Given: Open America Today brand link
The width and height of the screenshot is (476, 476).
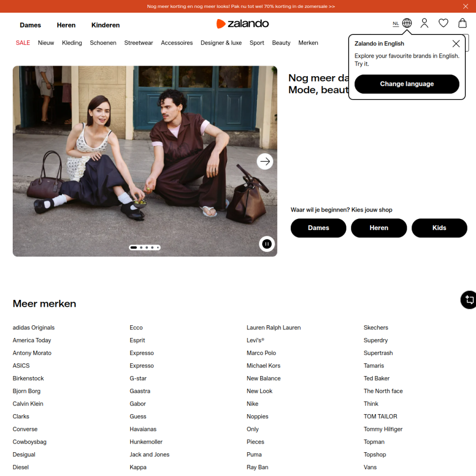Looking at the screenshot, I should 32,340.
